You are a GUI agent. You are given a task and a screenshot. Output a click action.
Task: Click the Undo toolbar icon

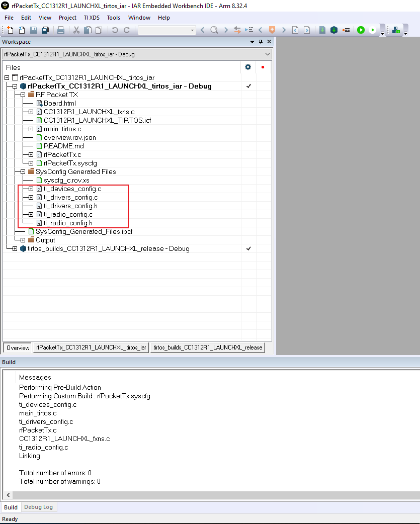(x=115, y=30)
